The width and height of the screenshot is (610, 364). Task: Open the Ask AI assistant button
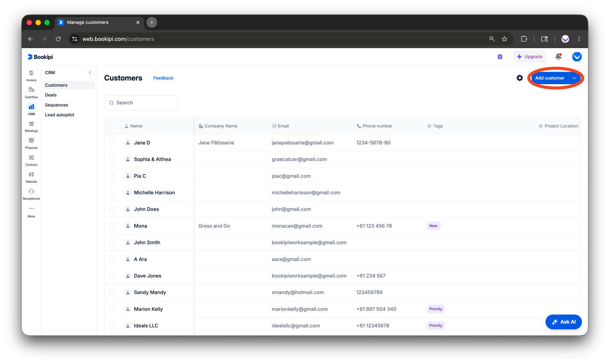(x=564, y=322)
